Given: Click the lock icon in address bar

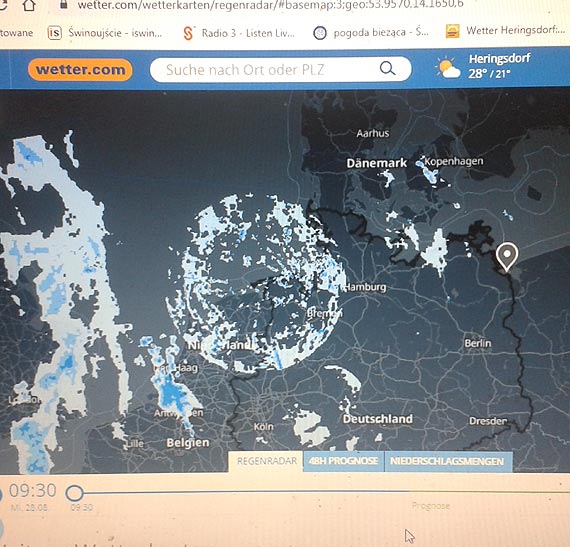Looking at the screenshot, I should pos(64,4).
